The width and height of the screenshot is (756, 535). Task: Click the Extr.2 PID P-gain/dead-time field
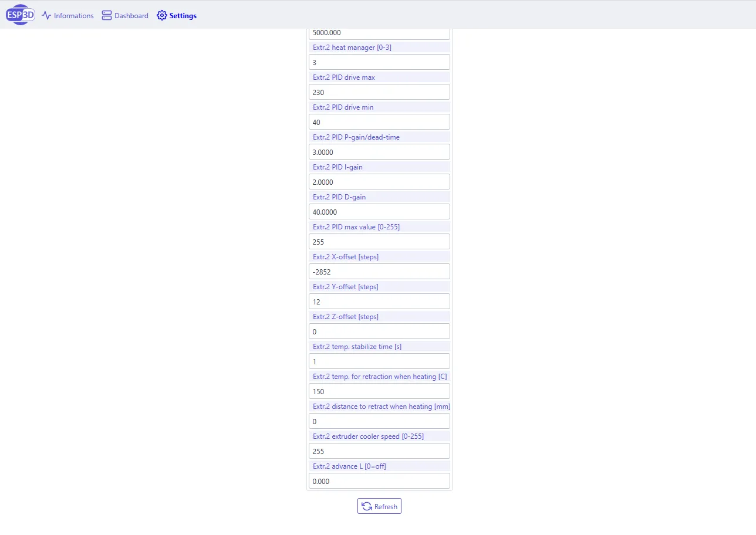(x=379, y=152)
